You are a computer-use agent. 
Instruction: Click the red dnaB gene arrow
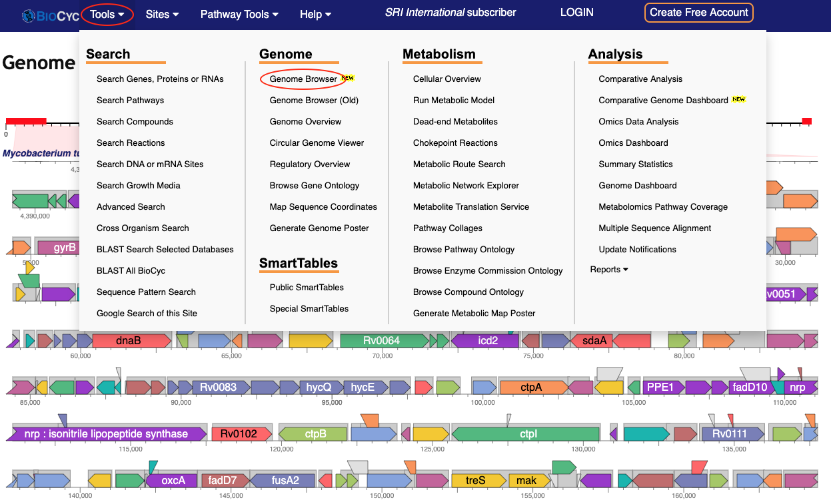pyautogui.click(x=129, y=341)
